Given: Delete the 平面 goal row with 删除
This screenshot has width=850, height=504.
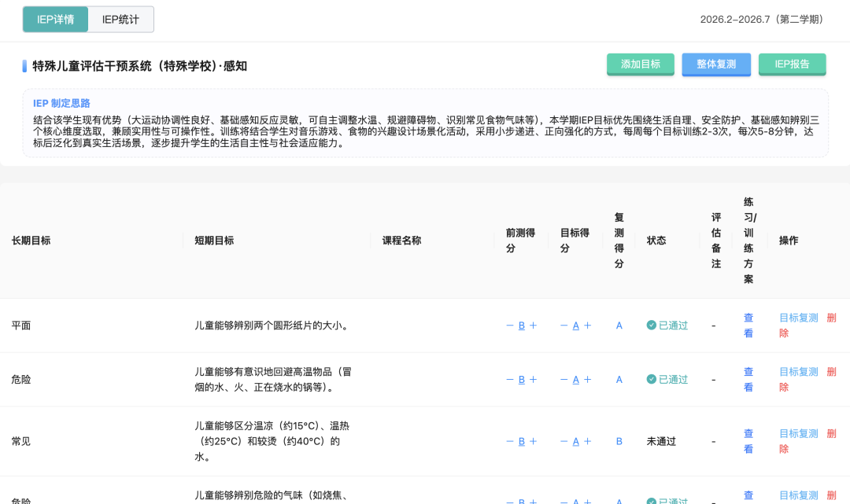Looking at the screenshot, I should point(832,318).
